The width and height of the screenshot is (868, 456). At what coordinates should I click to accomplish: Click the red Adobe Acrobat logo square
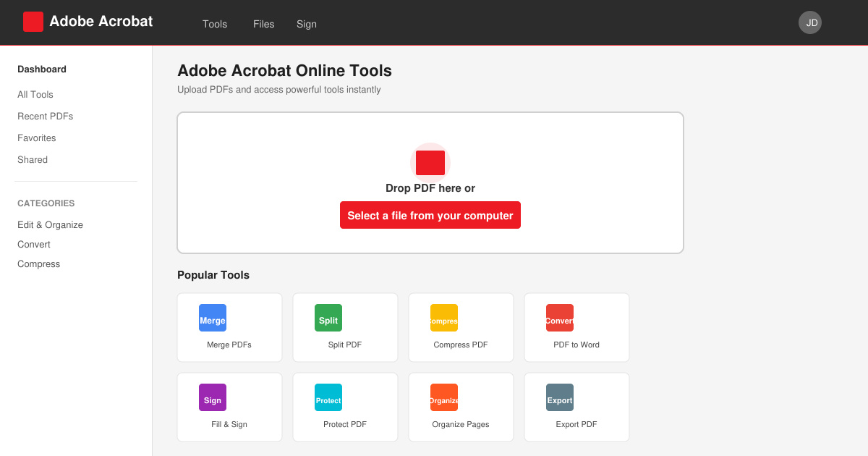coord(33,22)
